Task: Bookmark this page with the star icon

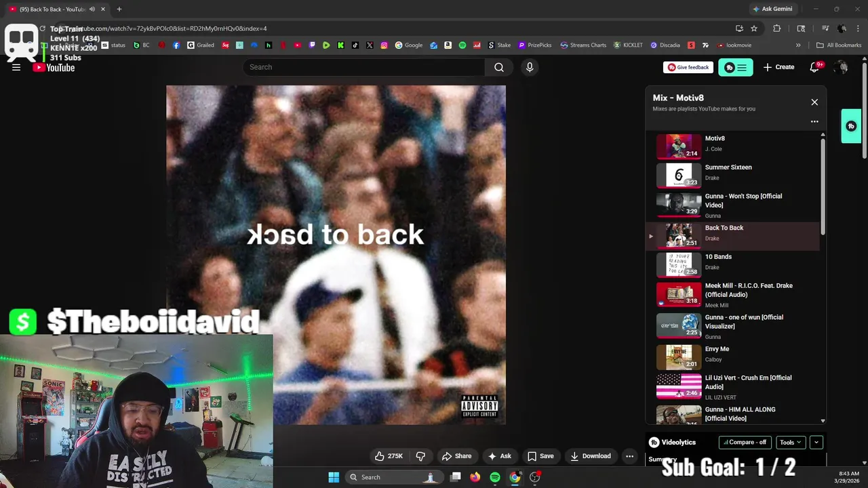Action: [754, 28]
